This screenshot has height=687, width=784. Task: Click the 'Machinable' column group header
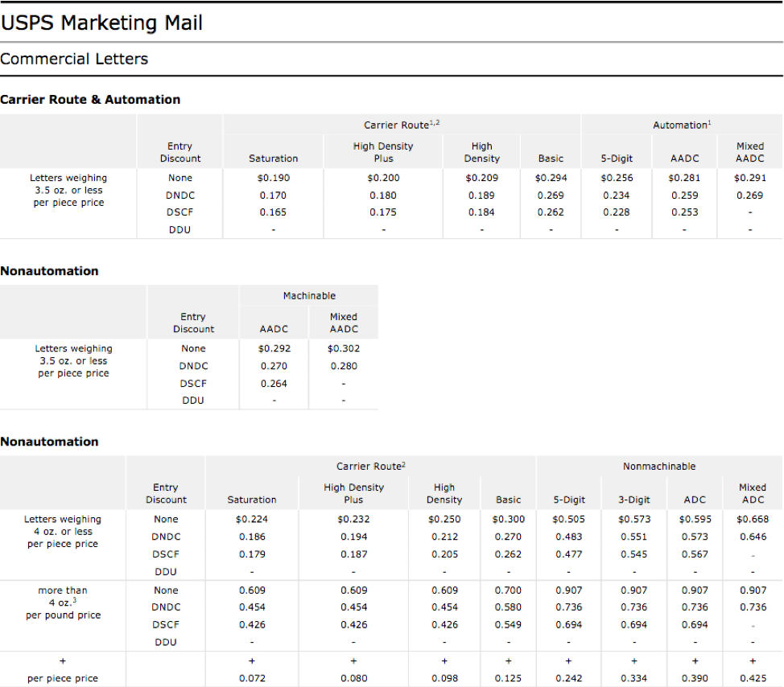point(309,296)
